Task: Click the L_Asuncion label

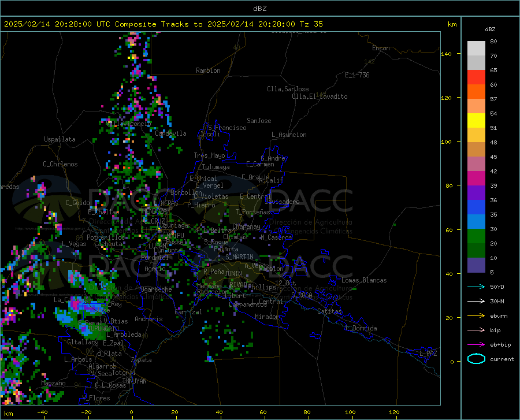Action: [289, 135]
